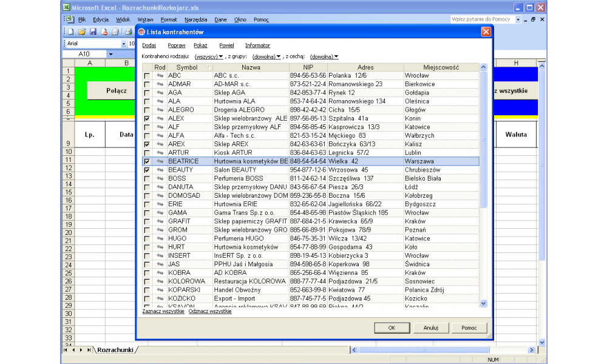Click the Save floppy disk icon in Excel

(93, 32)
